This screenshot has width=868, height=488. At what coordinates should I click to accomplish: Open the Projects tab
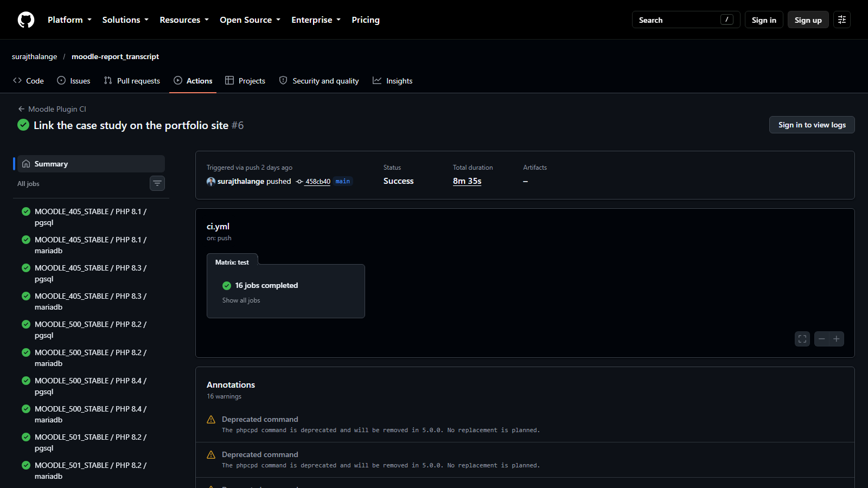click(x=245, y=81)
